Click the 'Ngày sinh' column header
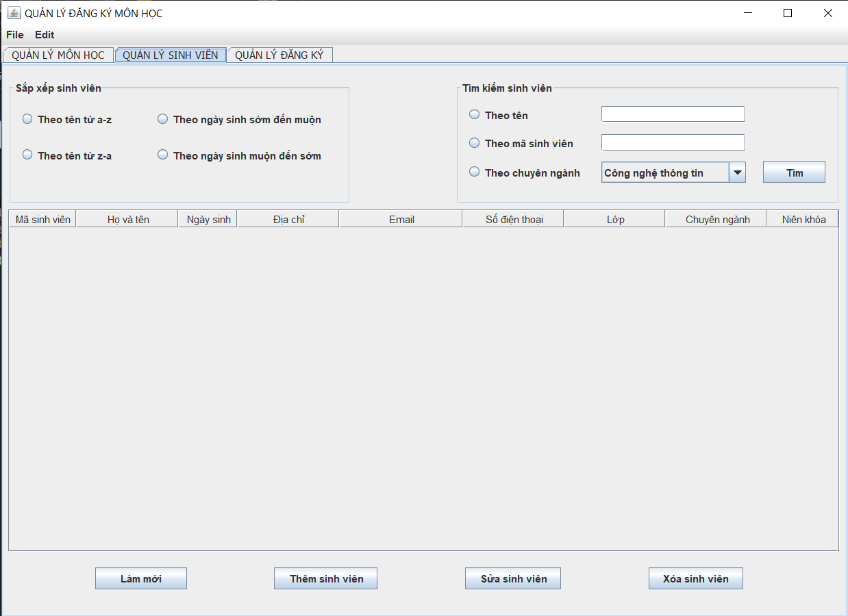 coord(208,219)
